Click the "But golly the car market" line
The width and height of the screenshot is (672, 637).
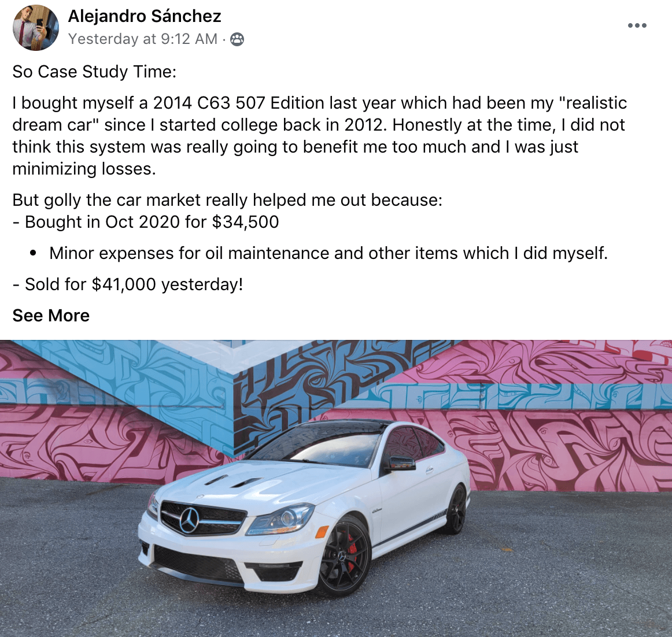pyautogui.click(x=227, y=200)
